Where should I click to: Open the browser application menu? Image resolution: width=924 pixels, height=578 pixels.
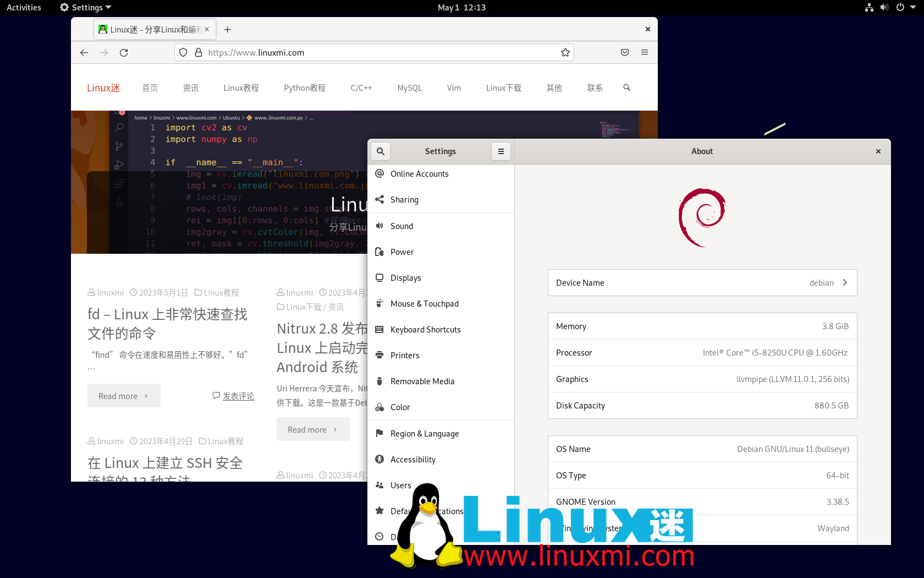click(645, 53)
